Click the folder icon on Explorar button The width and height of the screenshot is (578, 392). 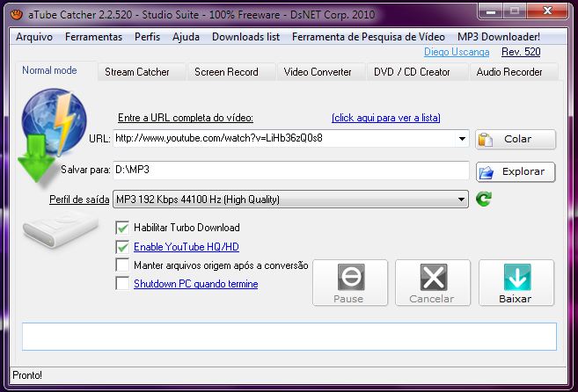[x=487, y=172]
